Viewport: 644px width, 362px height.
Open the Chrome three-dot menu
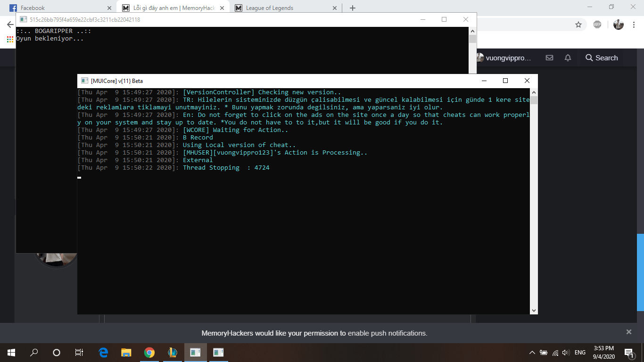click(634, 25)
